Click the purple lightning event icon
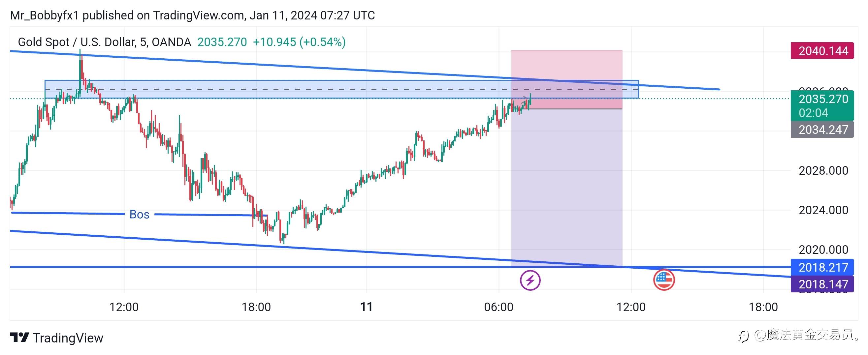This screenshot has height=355, width=868. point(530,280)
